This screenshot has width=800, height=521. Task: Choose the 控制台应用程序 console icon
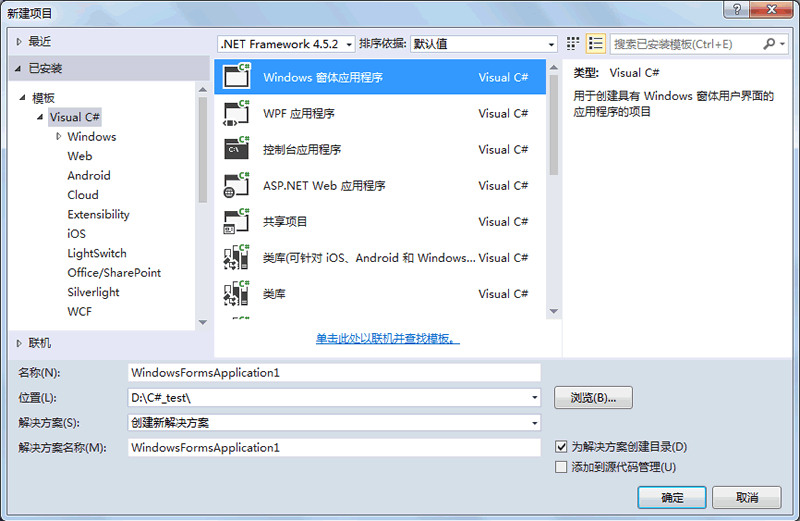(236, 149)
